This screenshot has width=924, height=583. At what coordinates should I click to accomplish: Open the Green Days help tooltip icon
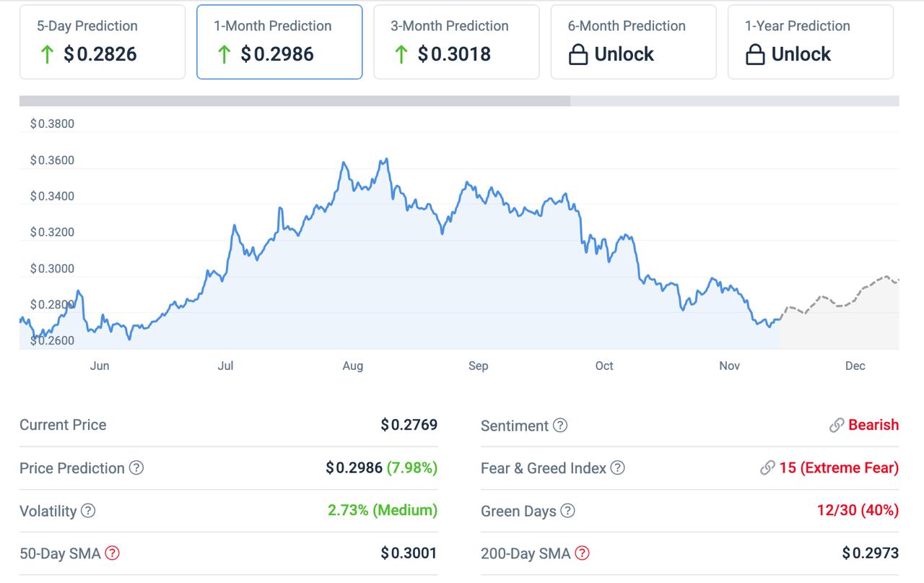(x=567, y=511)
